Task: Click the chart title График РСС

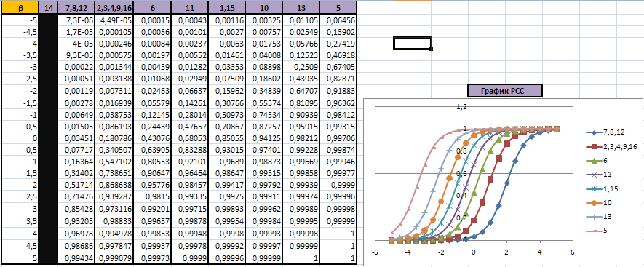Action: pos(505,91)
